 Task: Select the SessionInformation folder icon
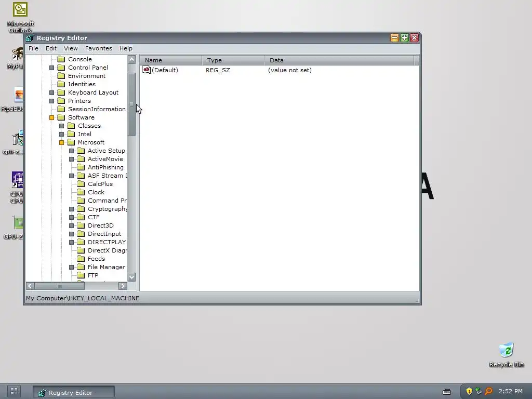(61, 109)
